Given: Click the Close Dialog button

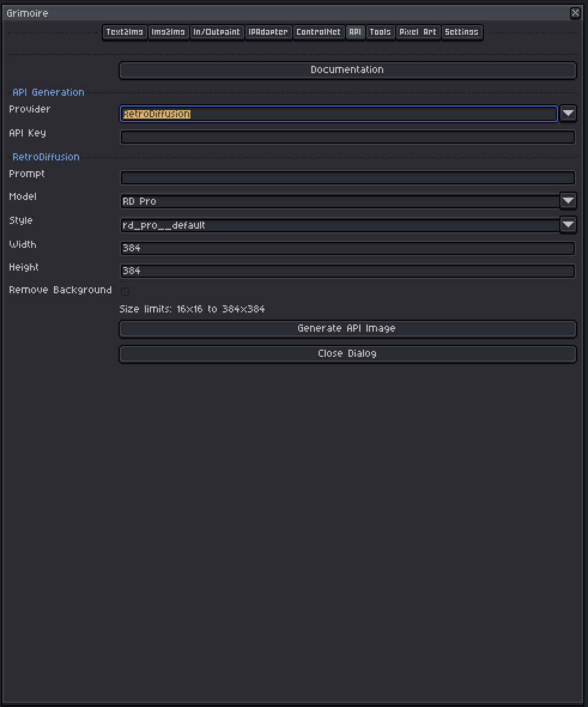Looking at the screenshot, I should coord(348,354).
